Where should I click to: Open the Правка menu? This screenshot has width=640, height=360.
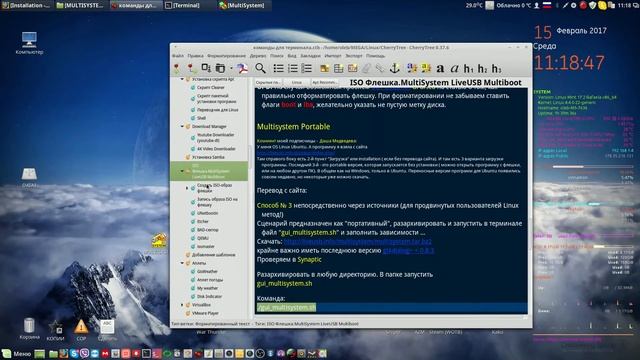pyautogui.click(x=196, y=56)
